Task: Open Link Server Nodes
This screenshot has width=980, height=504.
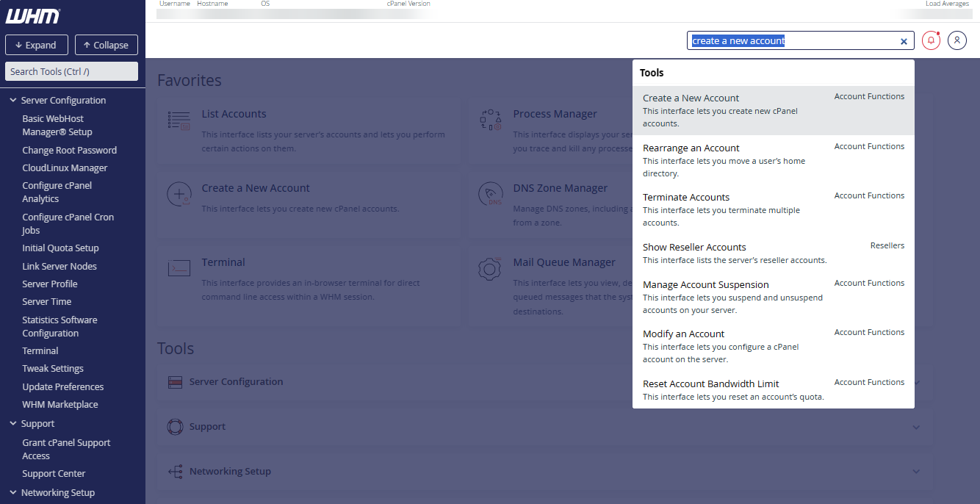Action: click(60, 267)
